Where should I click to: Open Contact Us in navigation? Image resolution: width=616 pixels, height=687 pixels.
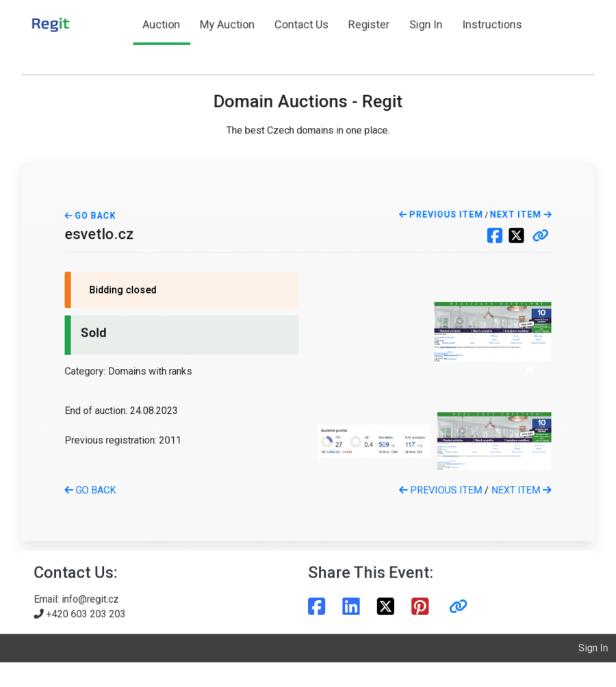point(301,25)
